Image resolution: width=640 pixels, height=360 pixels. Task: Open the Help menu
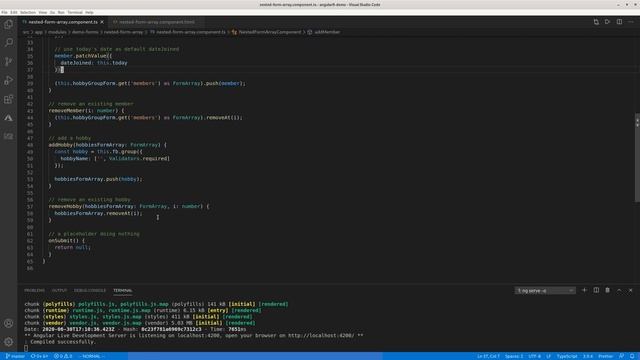tap(89, 12)
